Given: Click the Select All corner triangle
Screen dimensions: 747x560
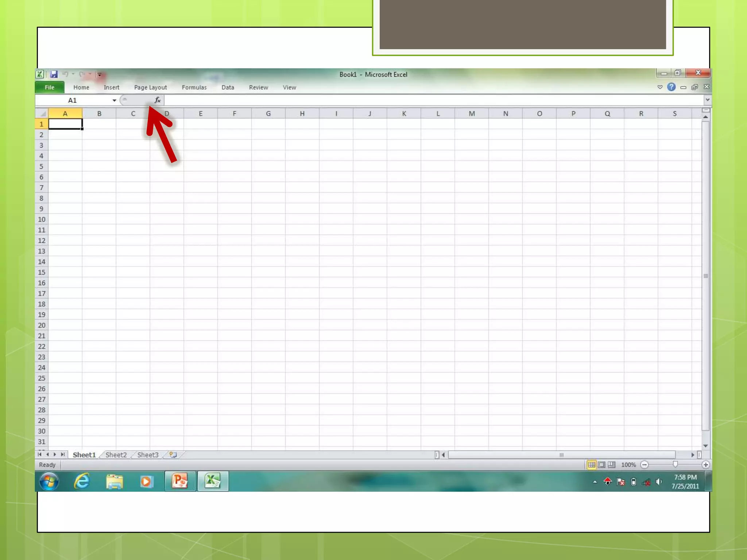Looking at the screenshot, I should click(x=42, y=114).
